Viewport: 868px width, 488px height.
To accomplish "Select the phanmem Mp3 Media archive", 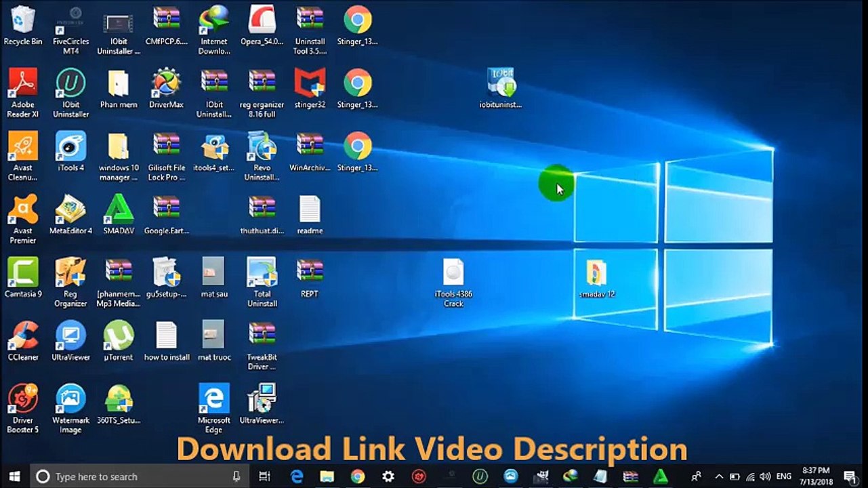I will click(x=119, y=283).
